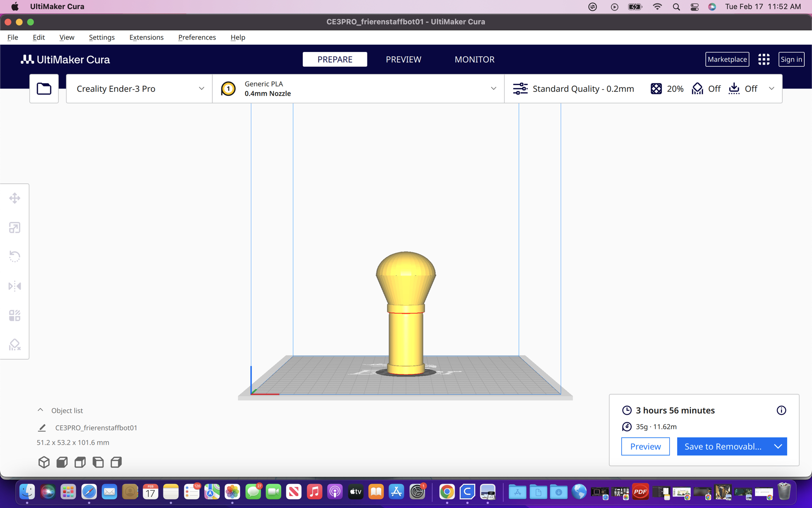This screenshot has width=812, height=508.
Task: Select the Scale tool
Action: pyautogui.click(x=15, y=228)
